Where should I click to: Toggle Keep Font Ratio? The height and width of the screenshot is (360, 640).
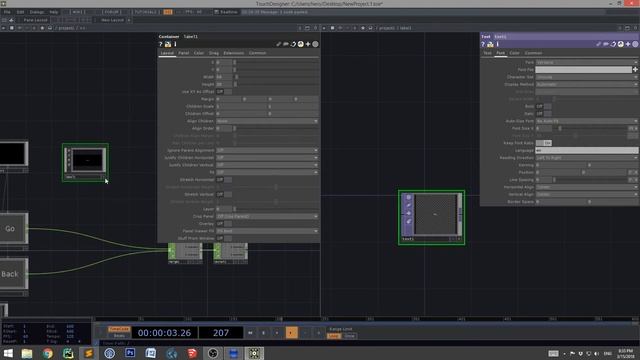click(544, 143)
